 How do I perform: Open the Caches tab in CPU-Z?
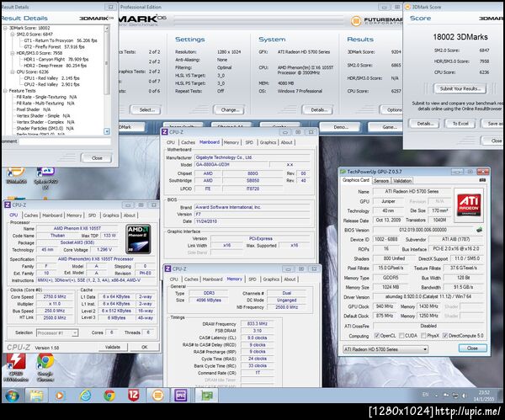coord(31,215)
